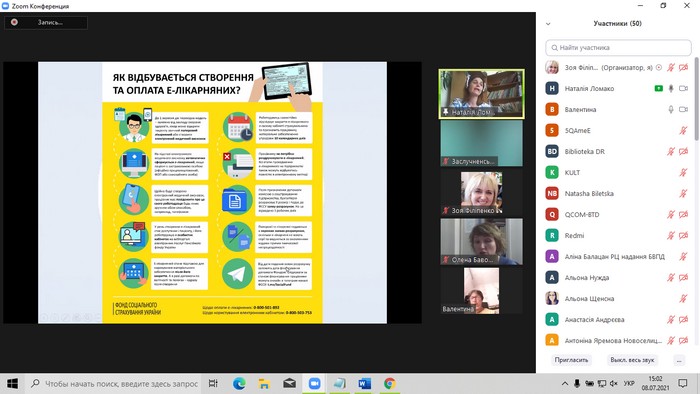Select Олена video thumbnail

tap(481, 241)
